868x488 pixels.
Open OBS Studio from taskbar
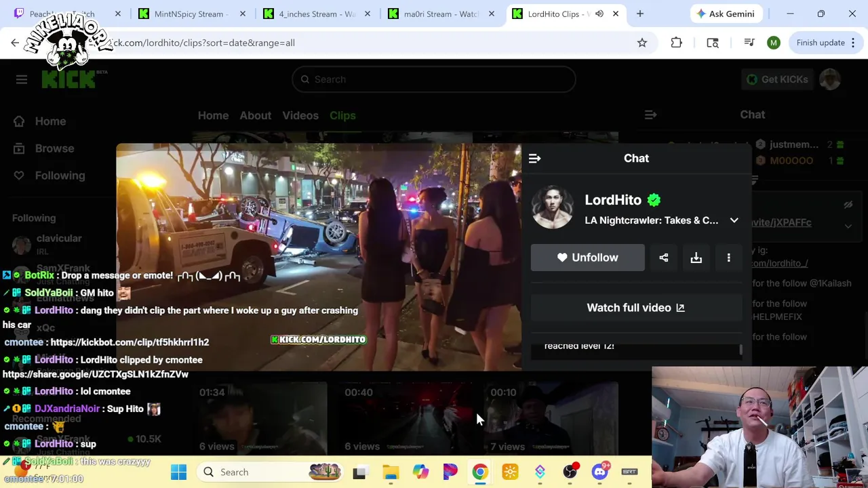click(x=570, y=472)
